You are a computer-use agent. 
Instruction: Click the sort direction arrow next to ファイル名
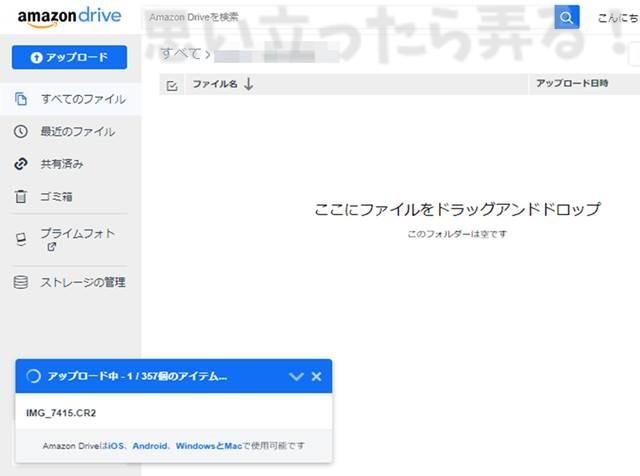point(249,84)
